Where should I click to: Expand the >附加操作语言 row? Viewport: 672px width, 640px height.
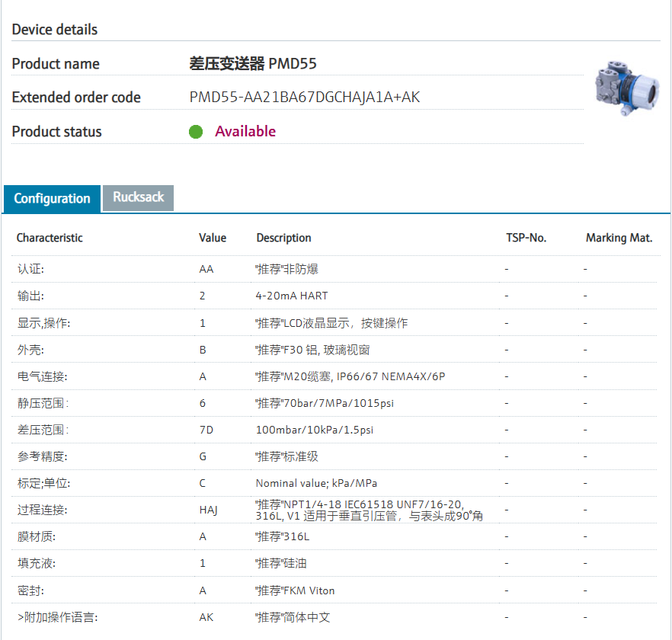point(57,617)
